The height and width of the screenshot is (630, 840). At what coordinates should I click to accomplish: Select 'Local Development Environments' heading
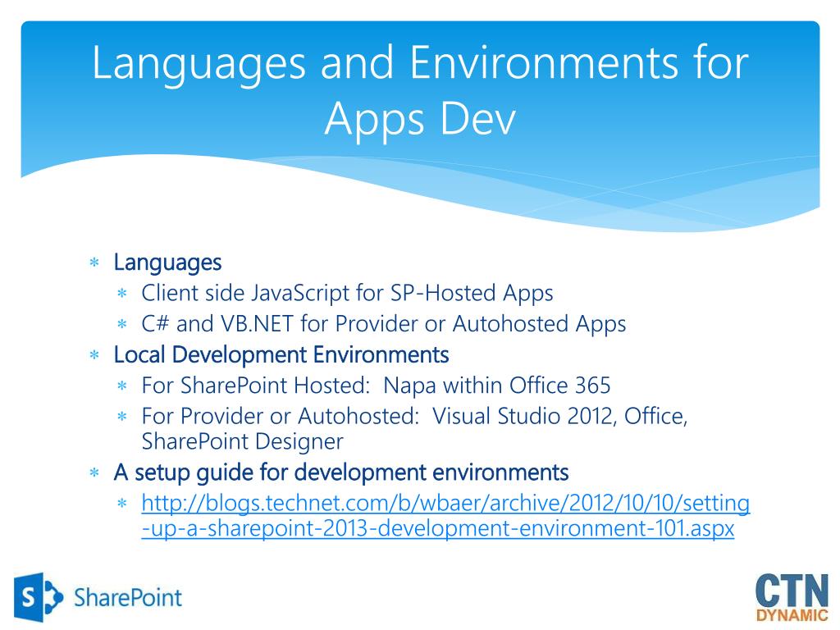281,354
